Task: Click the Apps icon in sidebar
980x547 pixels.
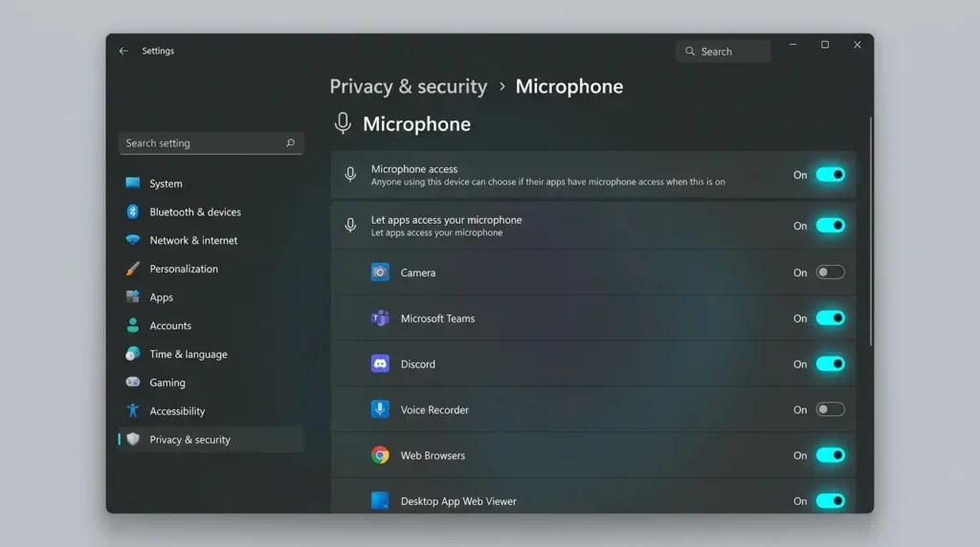Action: click(132, 296)
